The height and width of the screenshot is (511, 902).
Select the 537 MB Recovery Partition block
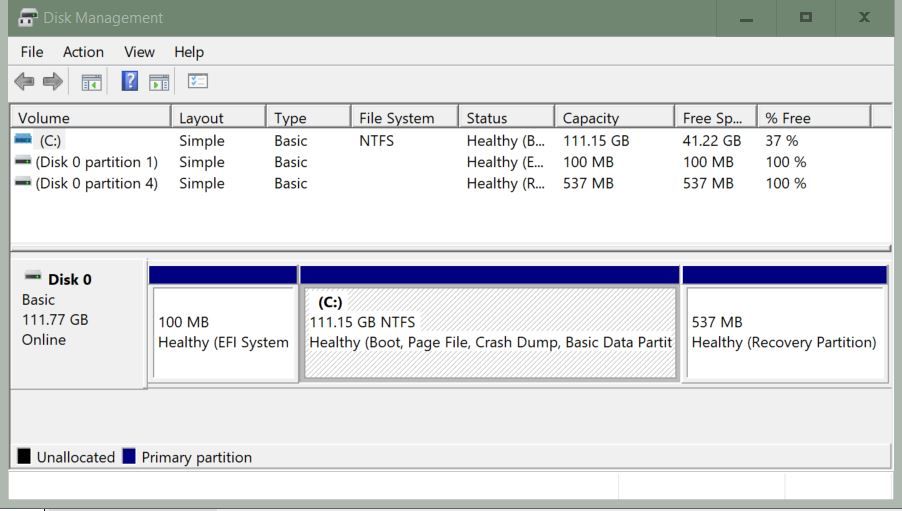pyautogui.click(x=784, y=333)
